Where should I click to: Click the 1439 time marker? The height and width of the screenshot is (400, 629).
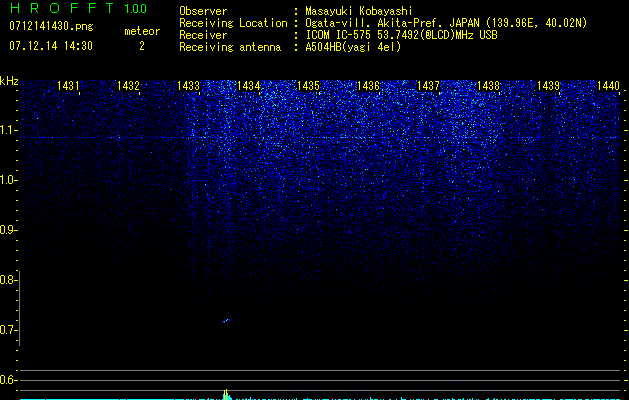(x=548, y=85)
